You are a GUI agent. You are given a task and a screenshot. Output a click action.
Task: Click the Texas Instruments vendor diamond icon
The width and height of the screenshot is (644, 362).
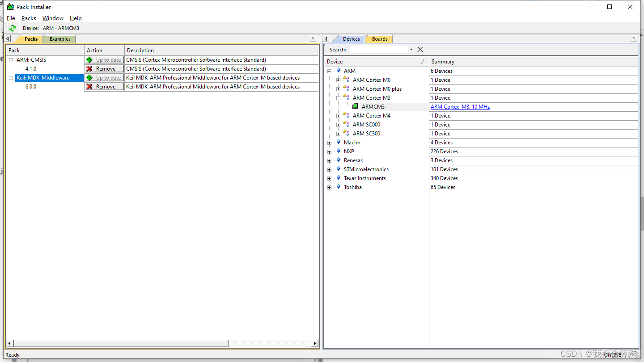click(339, 177)
